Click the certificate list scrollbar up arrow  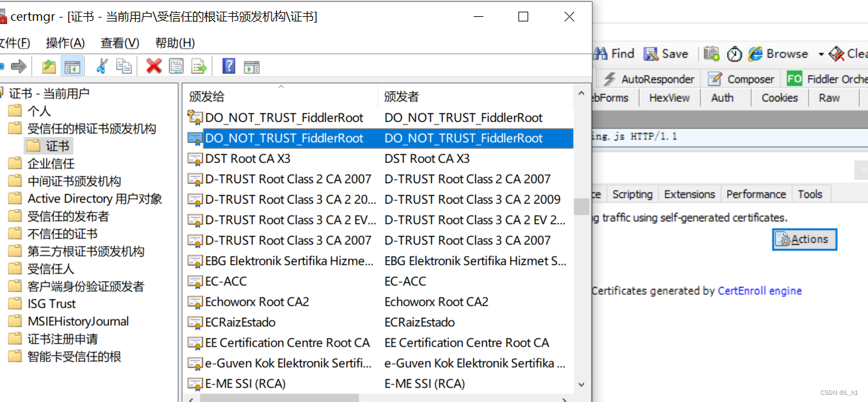581,94
